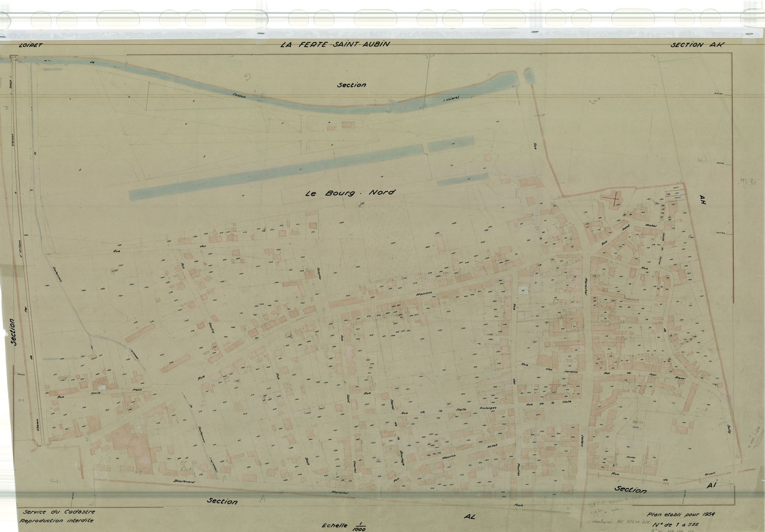The width and height of the screenshot is (765, 532).
Task: Click the 'SECTION AK' heading
Action: tap(698, 44)
